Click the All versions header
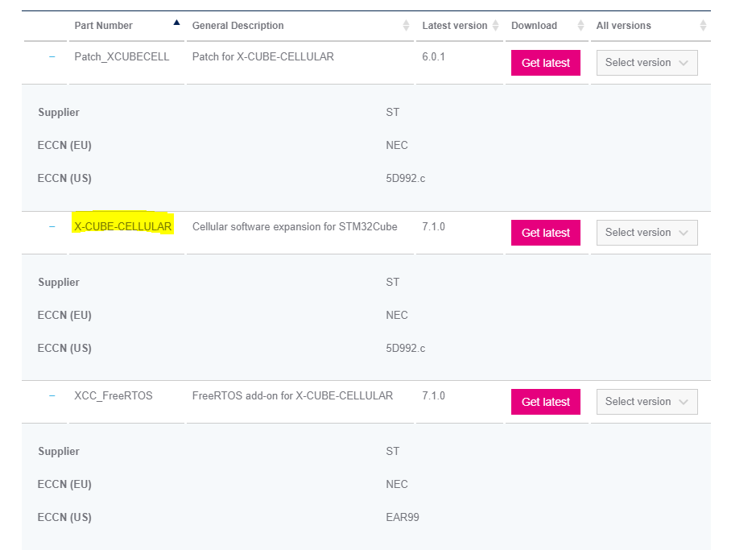756x550 pixels. pos(623,26)
